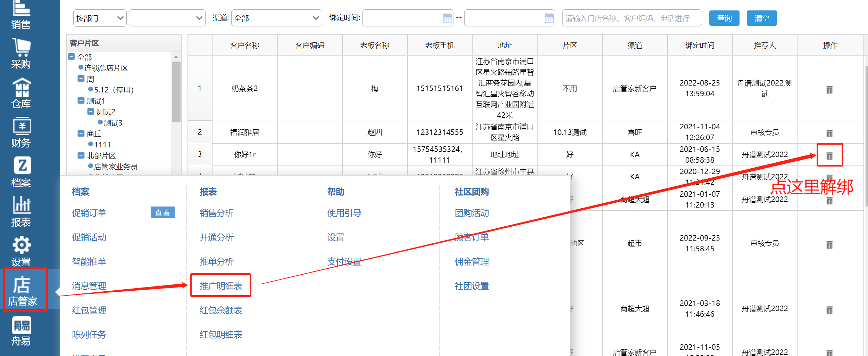Open the 设置 gear settings module

click(x=21, y=251)
